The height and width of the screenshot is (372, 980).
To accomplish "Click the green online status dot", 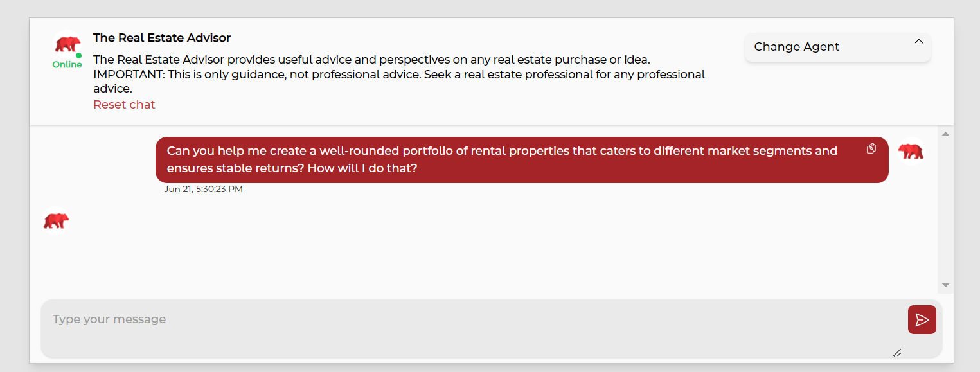I will pos(79,56).
